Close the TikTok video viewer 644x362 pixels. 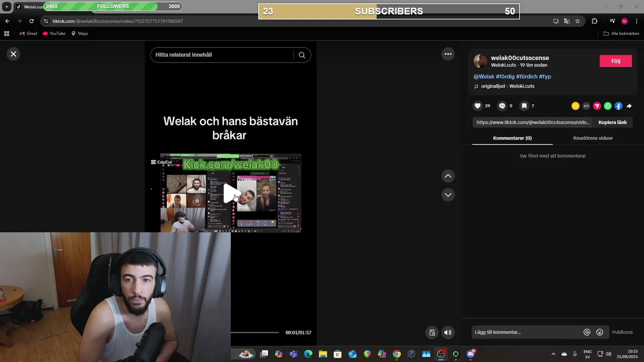(14, 54)
